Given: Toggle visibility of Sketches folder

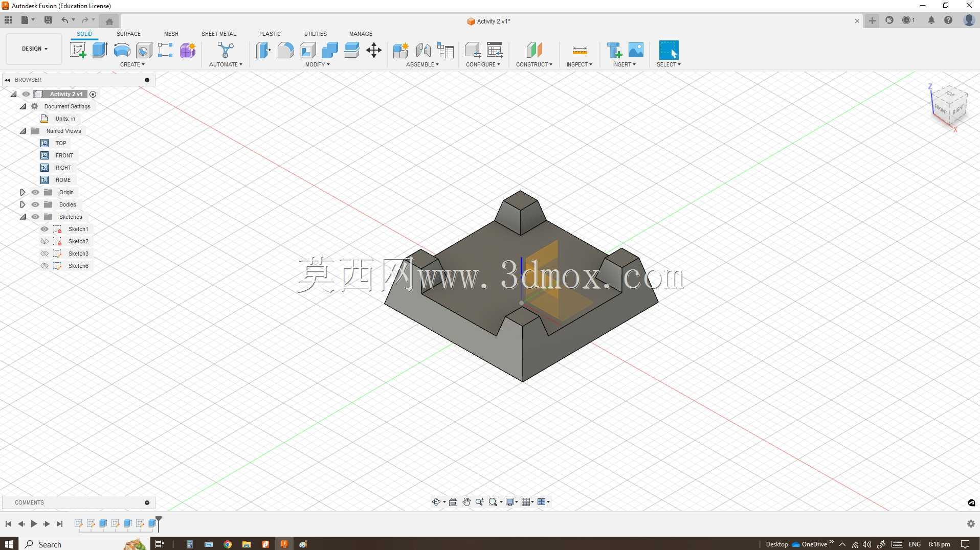Looking at the screenshot, I should pyautogui.click(x=35, y=217).
